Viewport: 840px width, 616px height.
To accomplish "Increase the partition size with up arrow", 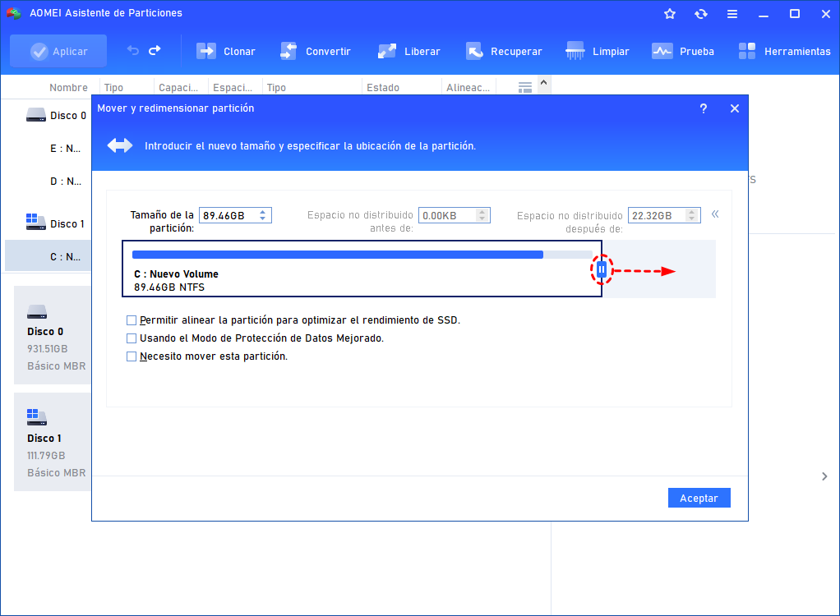I will pos(262,212).
